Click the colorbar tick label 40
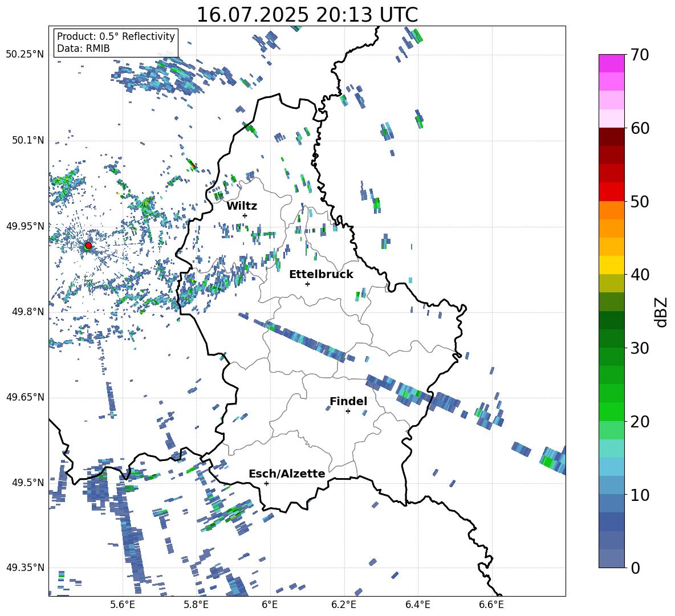This screenshot has height=616, width=675. pos(640,275)
